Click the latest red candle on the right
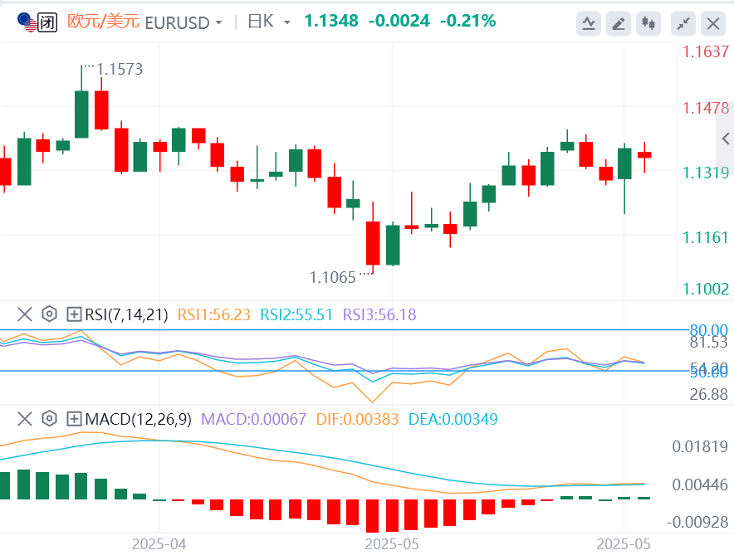This screenshot has height=560, width=734. pos(644,155)
